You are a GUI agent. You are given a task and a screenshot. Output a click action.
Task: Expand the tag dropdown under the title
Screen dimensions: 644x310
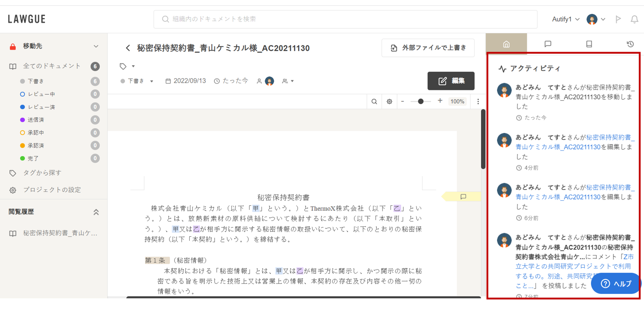pos(128,66)
